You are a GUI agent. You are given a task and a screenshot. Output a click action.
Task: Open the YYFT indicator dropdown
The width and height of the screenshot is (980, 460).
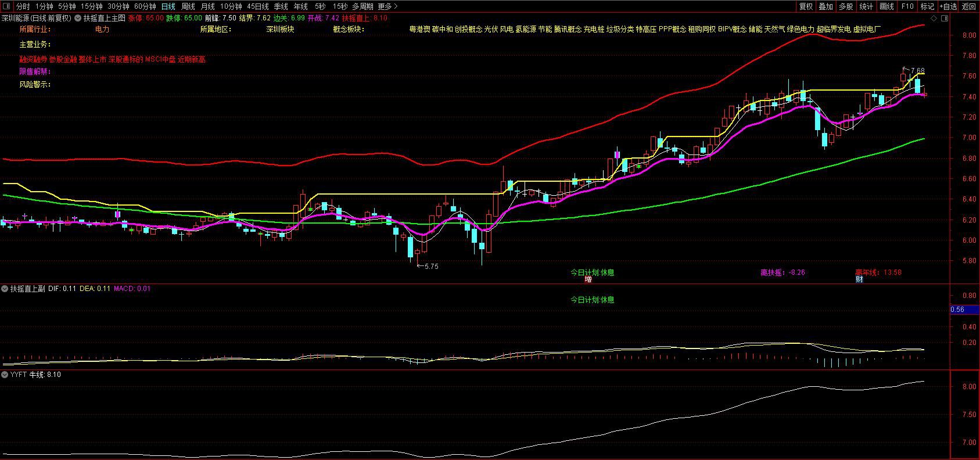5,375
